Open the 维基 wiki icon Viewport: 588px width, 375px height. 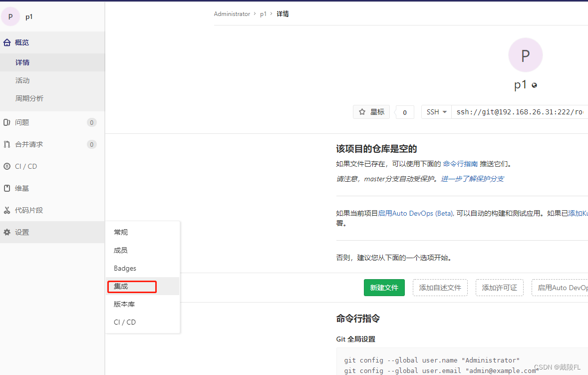[6, 188]
